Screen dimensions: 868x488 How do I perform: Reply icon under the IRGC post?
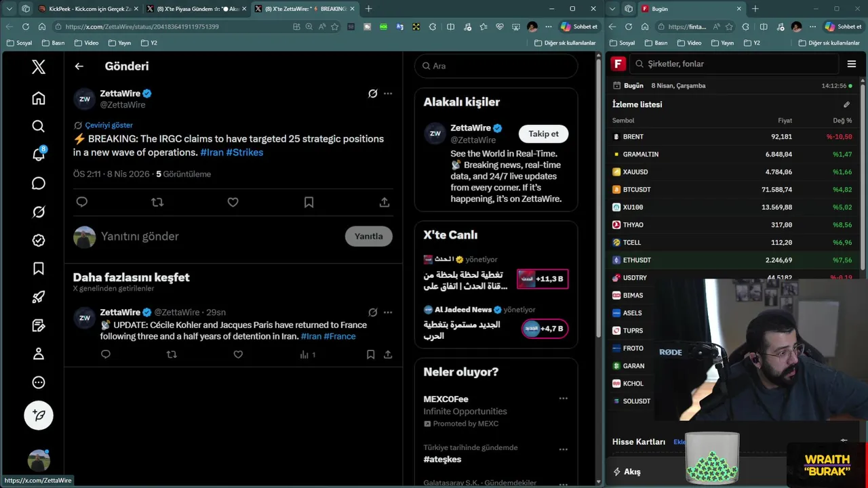pyautogui.click(x=82, y=202)
